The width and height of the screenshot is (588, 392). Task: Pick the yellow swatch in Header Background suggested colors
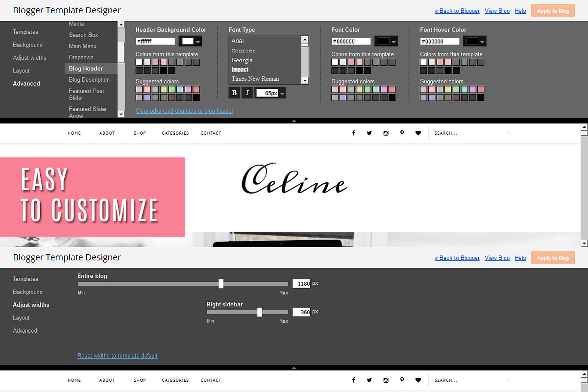[x=164, y=89]
